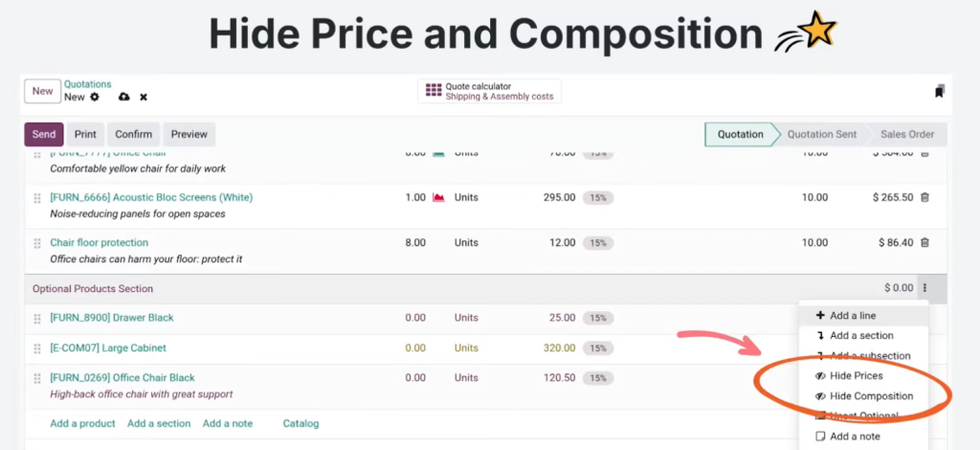Click the Optional Products Section title
Screen dimensions: 980x450
93,289
